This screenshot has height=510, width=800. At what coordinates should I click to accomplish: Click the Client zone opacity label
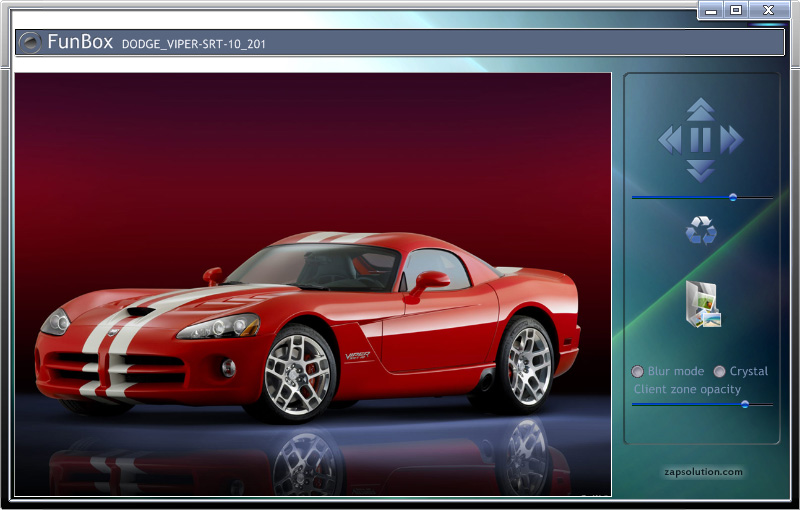pos(687,390)
